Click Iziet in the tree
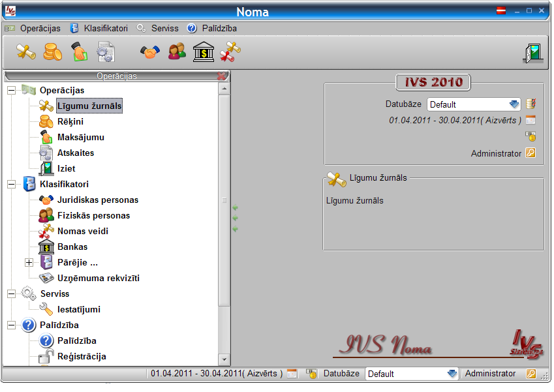Viewport: 554px width, 392px height. [67, 168]
